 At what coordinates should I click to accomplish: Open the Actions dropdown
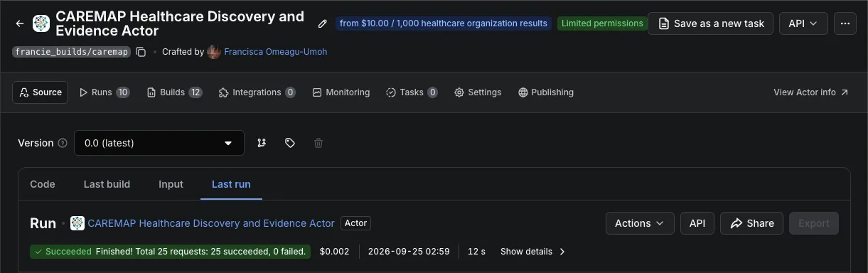[640, 223]
